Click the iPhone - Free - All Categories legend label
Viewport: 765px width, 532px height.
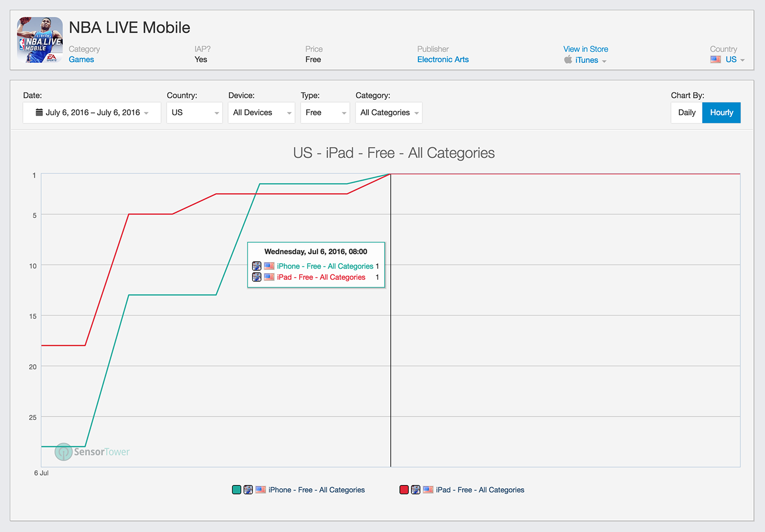click(x=317, y=490)
